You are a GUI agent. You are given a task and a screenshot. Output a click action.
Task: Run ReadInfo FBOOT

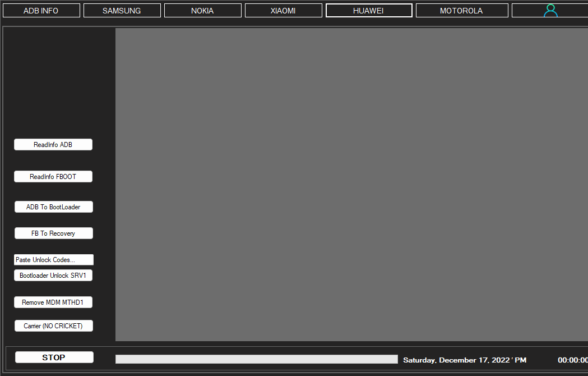[x=53, y=176]
